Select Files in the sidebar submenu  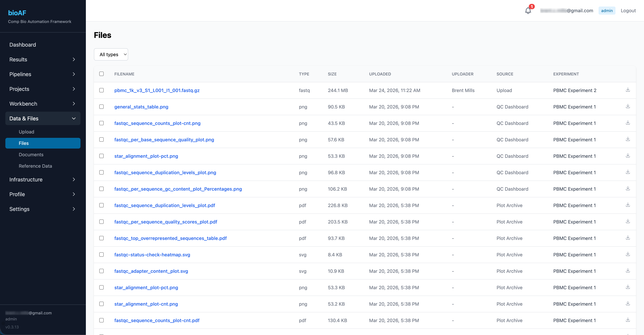coord(43,143)
